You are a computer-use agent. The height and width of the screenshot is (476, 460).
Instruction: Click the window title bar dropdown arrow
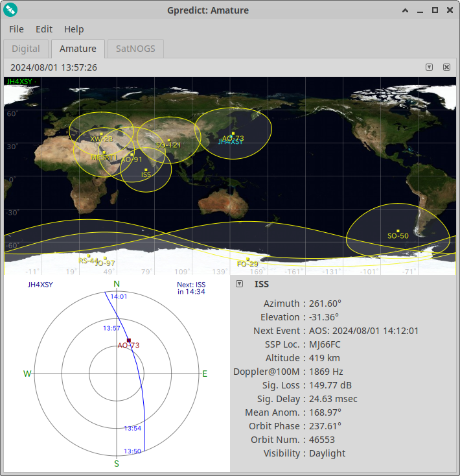(x=404, y=10)
